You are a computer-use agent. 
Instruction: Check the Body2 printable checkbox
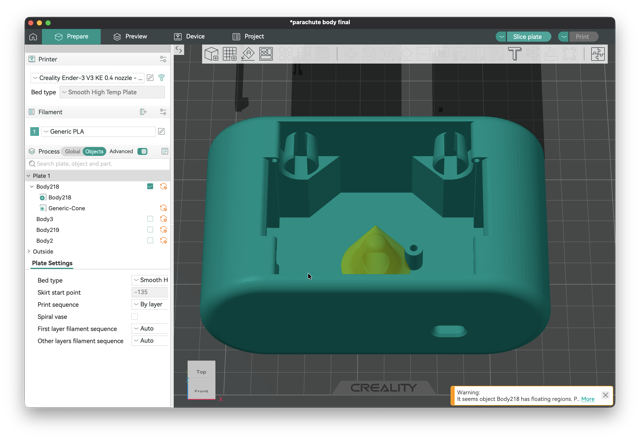pos(150,241)
